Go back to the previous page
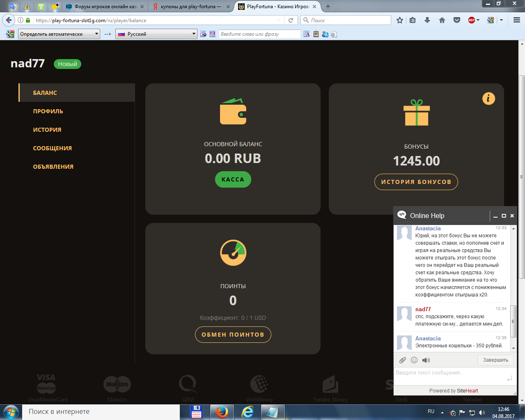Image resolution: width=525 pixels, height=420 pixels. pos(9,20)
